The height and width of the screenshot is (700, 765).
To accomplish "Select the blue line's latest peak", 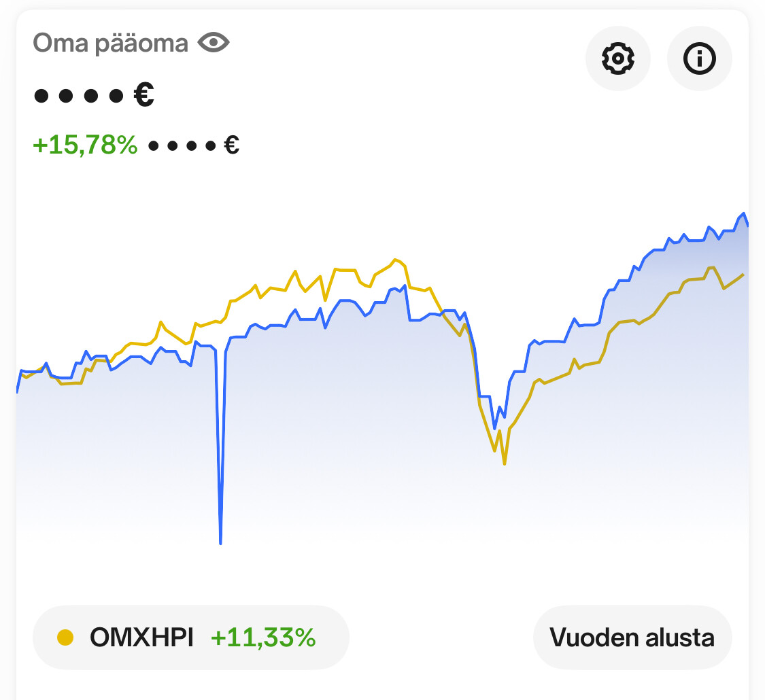I will tap(743, 213).
